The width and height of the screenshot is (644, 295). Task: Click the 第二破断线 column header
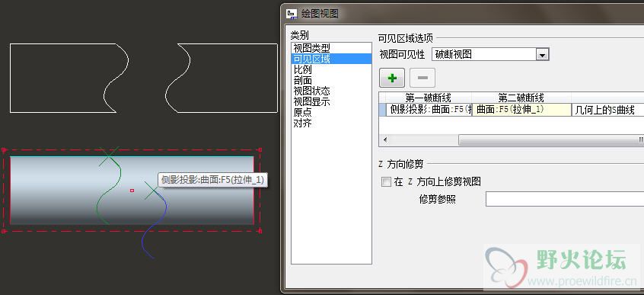521,98
